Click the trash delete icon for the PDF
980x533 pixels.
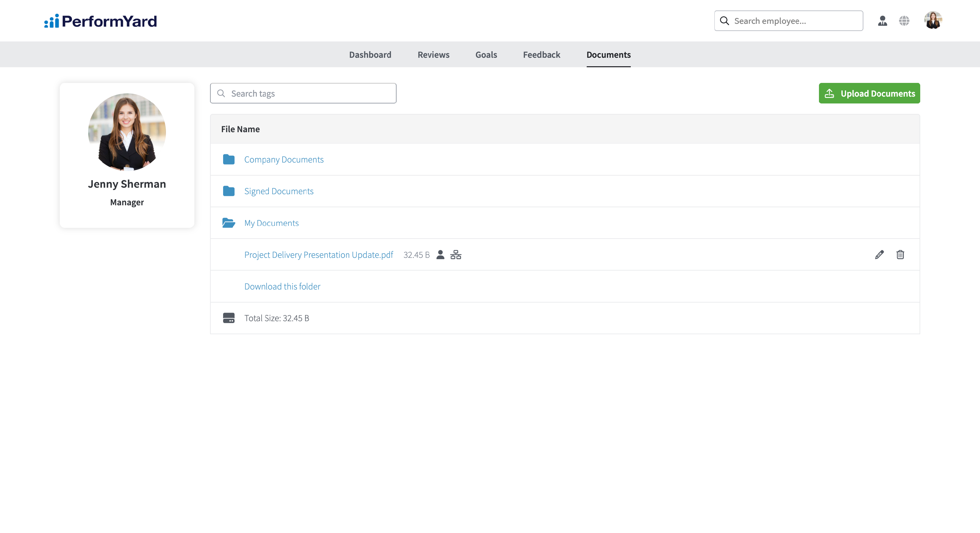[x=900, y=255]
